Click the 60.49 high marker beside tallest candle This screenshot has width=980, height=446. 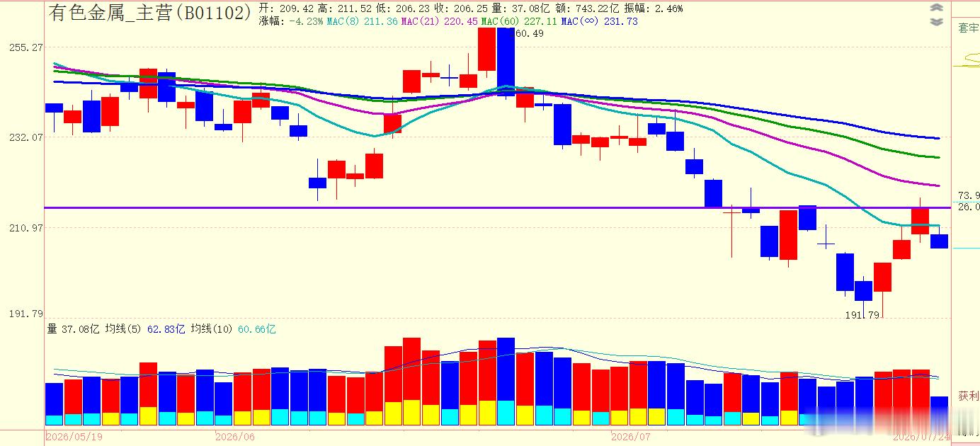point(529,33)
